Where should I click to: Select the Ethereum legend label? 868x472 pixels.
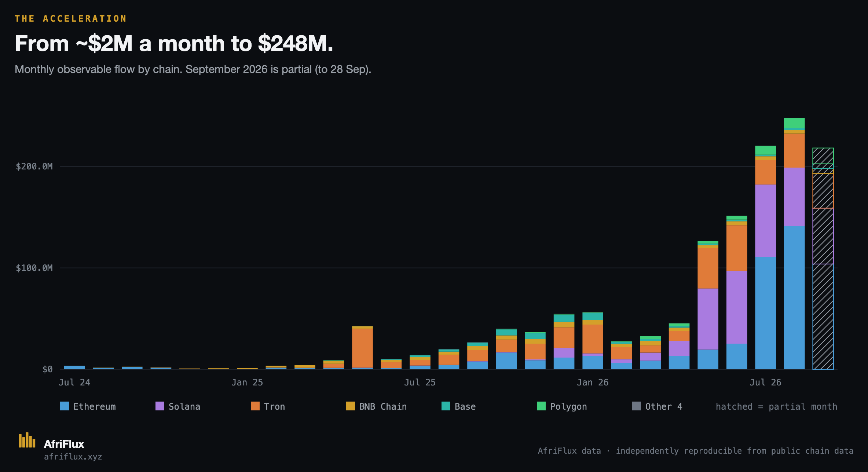point(95,406)
